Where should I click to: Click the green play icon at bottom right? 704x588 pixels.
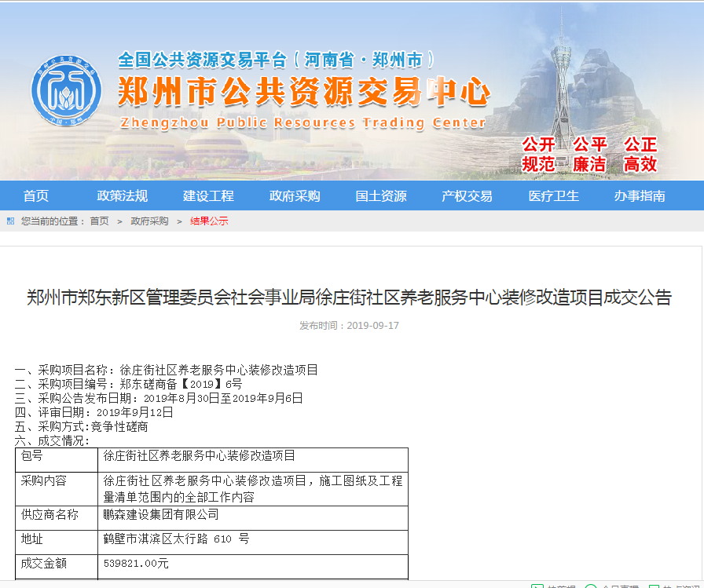tap(538, 585)
